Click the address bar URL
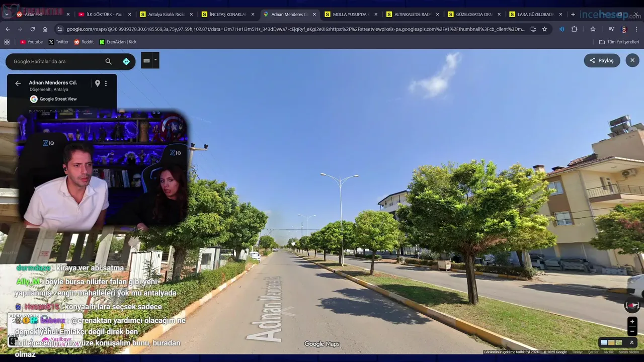The image size is (644, 362). [x=296, y=29]
